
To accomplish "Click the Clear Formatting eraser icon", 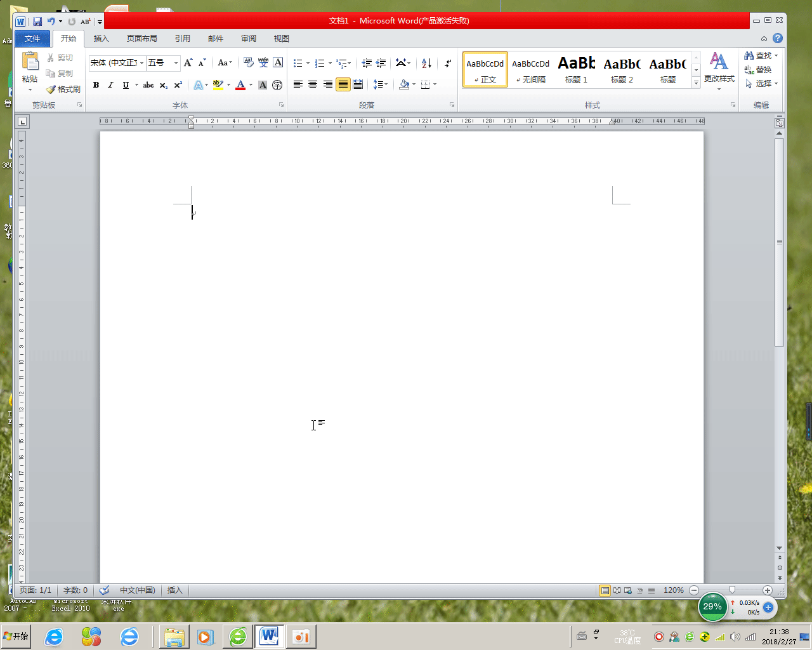I will (x=249, y=63).
